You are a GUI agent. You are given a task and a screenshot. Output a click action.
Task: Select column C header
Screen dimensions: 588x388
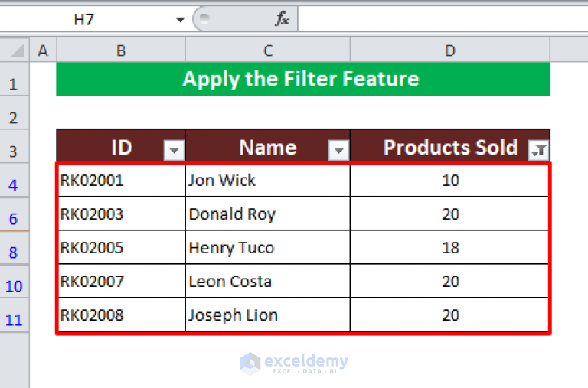[x=268, y=51]
